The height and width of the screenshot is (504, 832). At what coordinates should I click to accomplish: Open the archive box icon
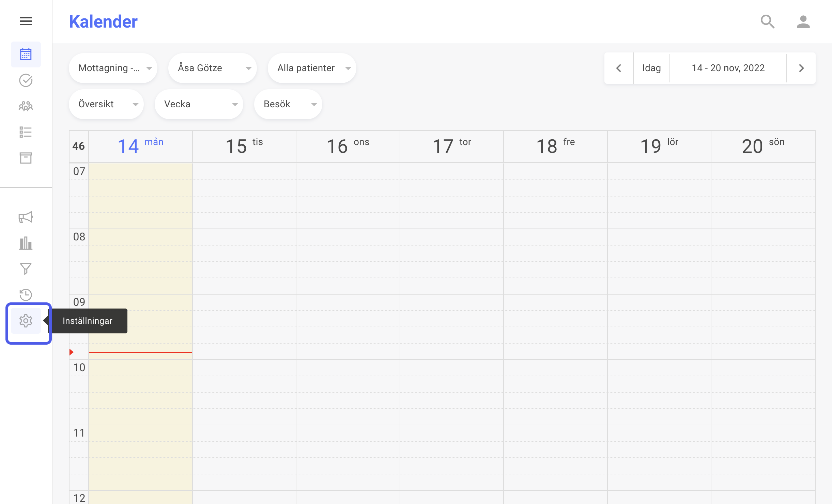pos(26,158)
